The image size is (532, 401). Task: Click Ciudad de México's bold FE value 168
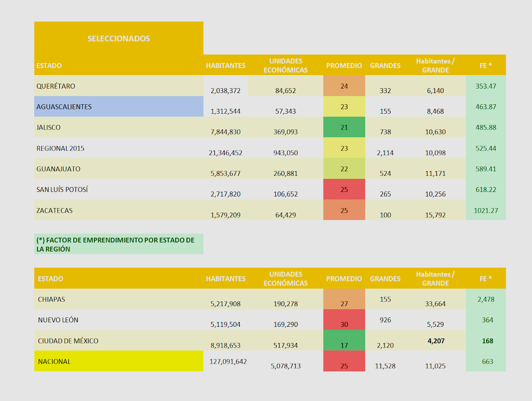click(x=487, y=341)
